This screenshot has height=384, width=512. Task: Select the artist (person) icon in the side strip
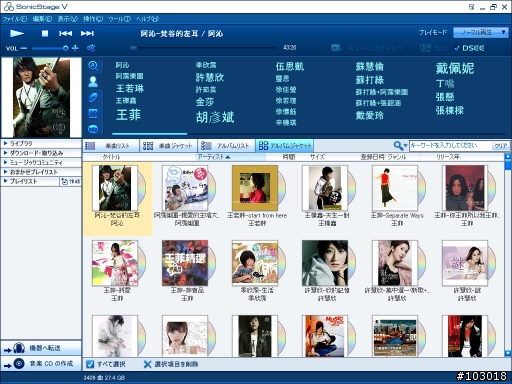point(93,82)
